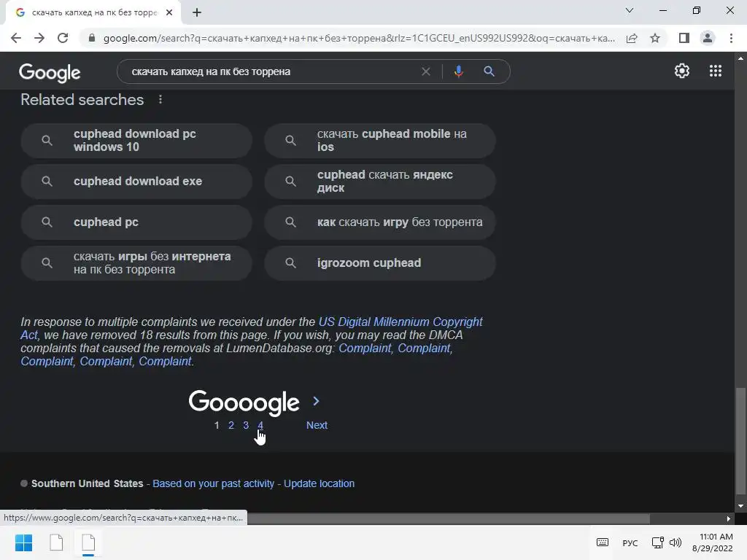Switch input language РУС indicator

tap(630, 542)
